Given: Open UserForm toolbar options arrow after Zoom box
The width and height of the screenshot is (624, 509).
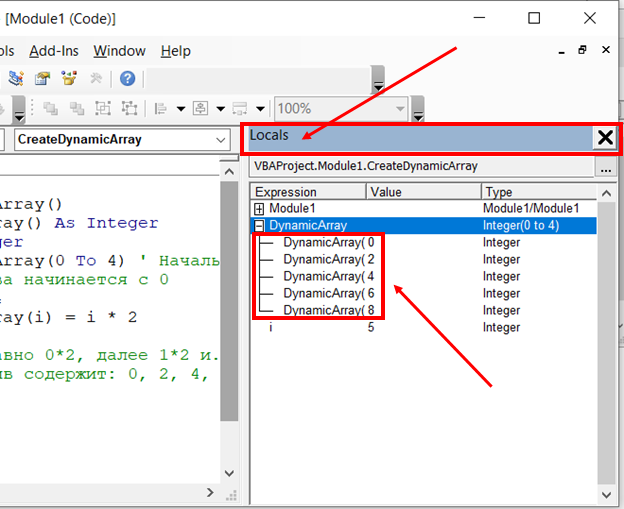Looking at the screenshot, I should [x=418, y=109].
